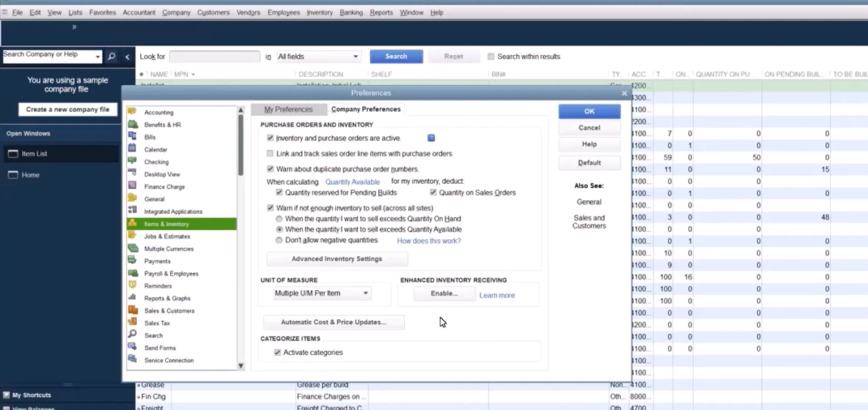868x410 pixels.
Task: Select the Finance Charge icon
Action: click(x=133, y=186)
